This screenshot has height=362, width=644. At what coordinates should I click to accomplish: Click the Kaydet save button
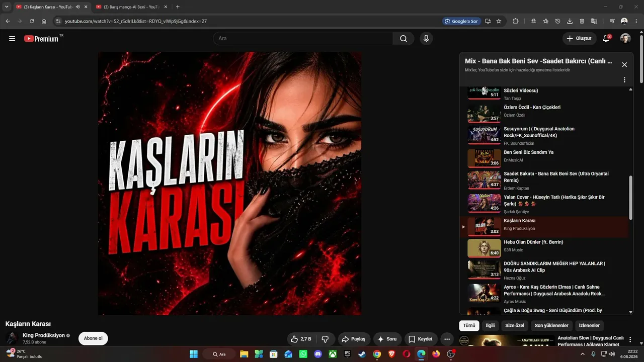[x=421, y=339]
